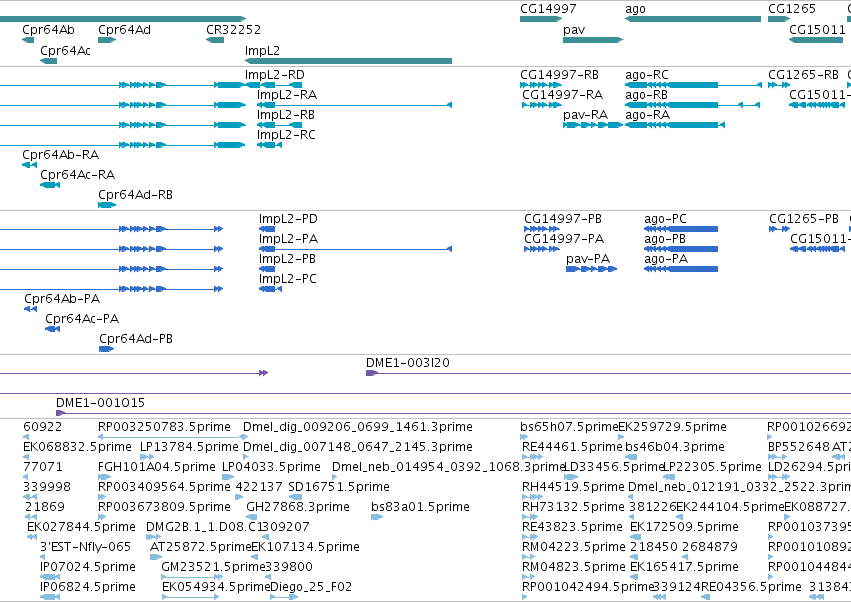This screenshot has height=602, width=851.
Task: Select ago-RA transcript label
Action: pyautogui.click(x=647, y=115)
